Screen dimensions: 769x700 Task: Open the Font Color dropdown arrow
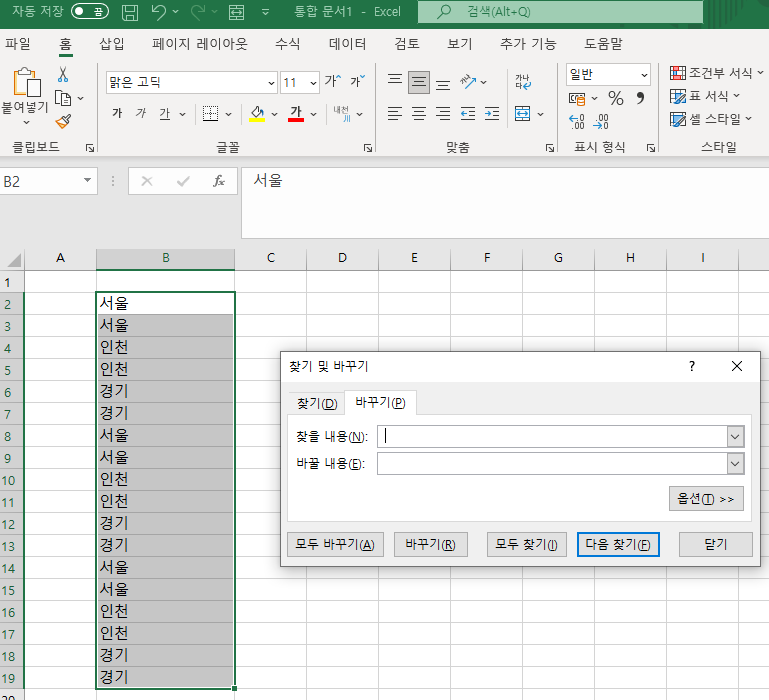(x=314, y=114)
